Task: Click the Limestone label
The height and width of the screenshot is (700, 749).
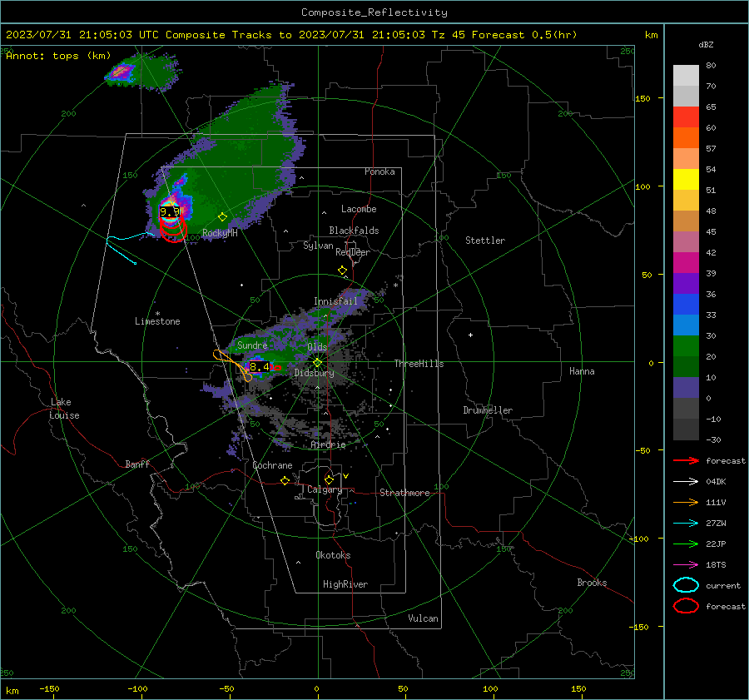Action: [157, 321]
